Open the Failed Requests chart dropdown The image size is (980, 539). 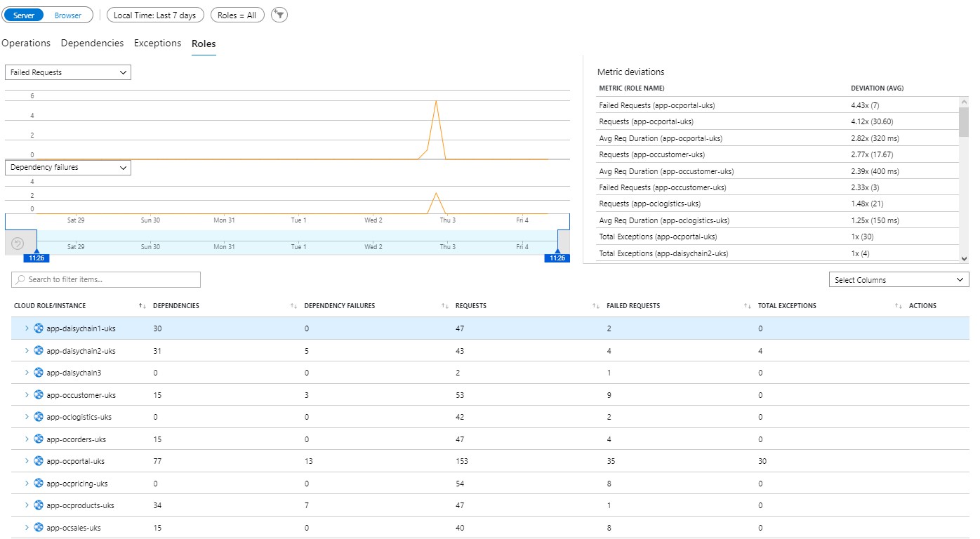coord(68,72)
